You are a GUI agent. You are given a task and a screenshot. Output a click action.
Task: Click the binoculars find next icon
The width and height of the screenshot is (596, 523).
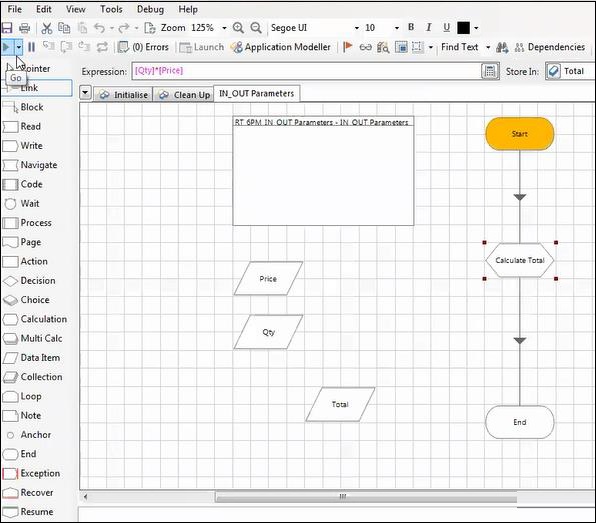pos(502,47)
